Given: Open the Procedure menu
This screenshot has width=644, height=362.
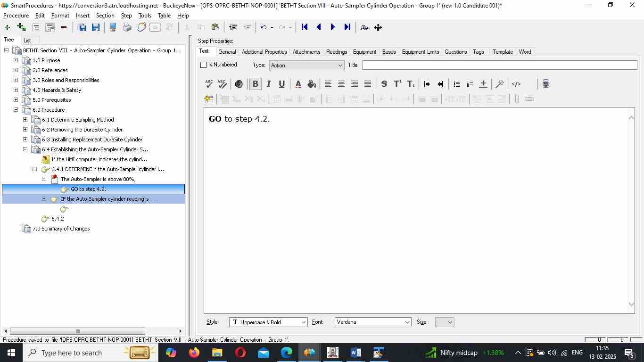Looking at the screenshot, I should click(16, 16).
